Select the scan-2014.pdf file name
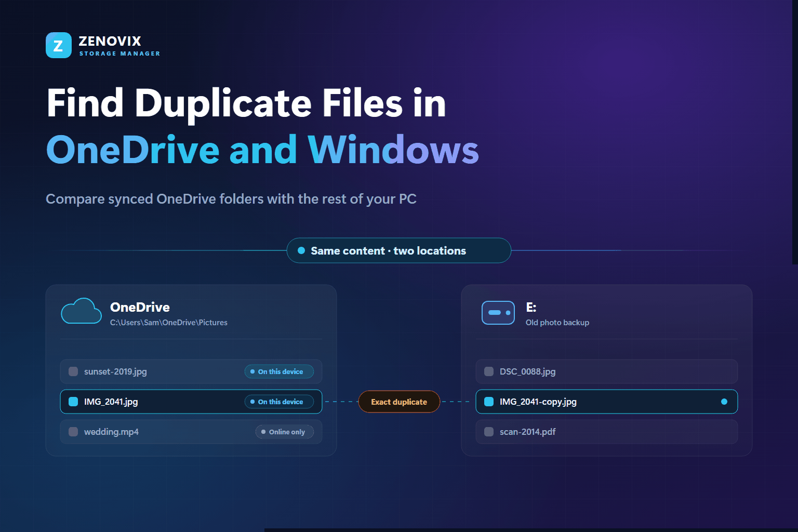Screen dimensions: 798x532 (x=528, y=432)
